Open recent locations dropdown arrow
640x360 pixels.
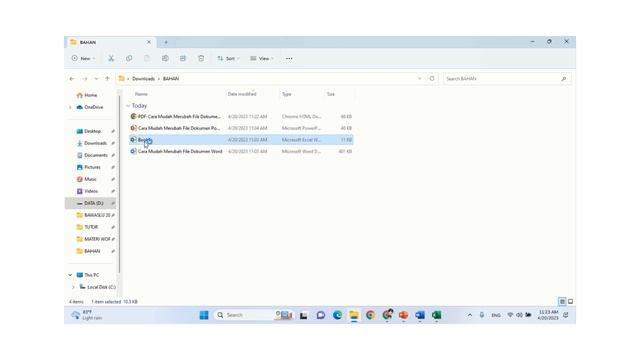96,79
